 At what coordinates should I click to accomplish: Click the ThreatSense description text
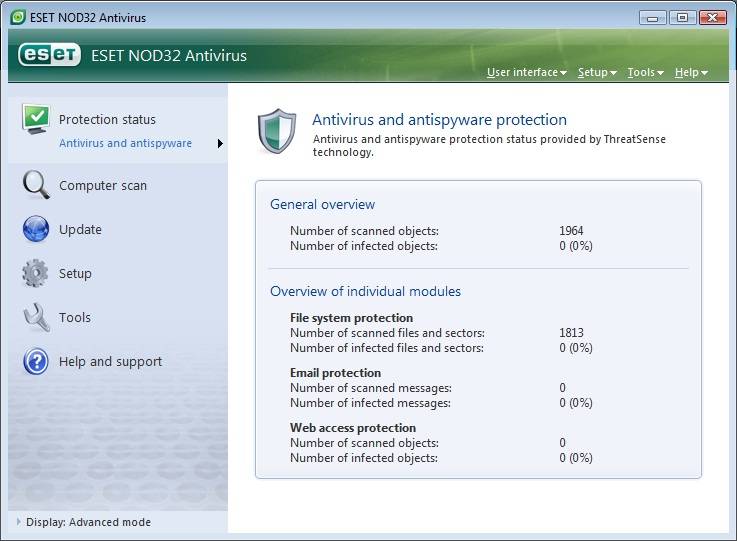(x=489, y=146)
